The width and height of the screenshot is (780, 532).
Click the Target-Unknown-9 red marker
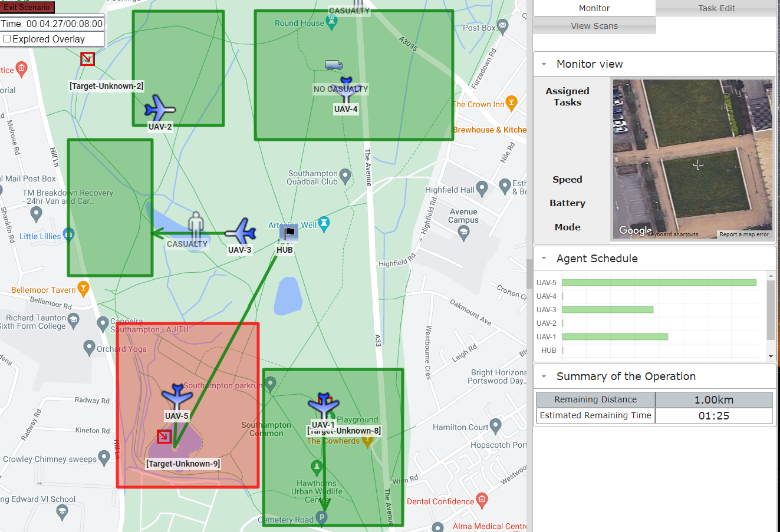click(164, 437)
